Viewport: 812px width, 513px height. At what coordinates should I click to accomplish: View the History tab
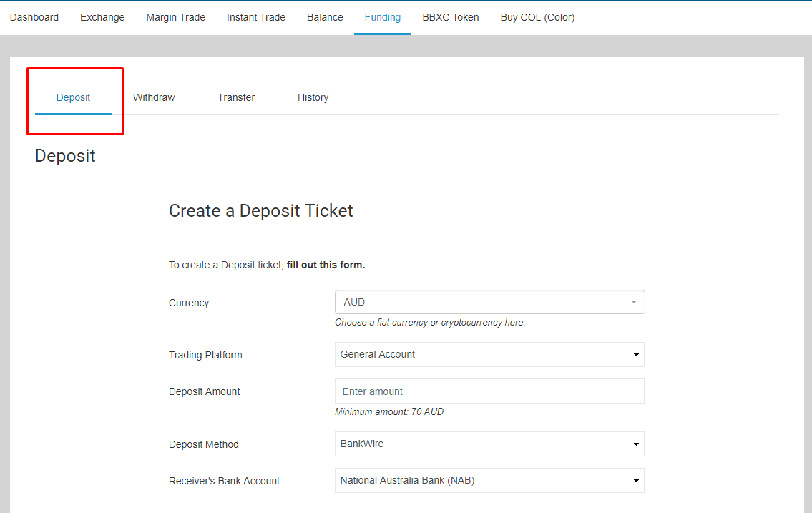(313, 97)
